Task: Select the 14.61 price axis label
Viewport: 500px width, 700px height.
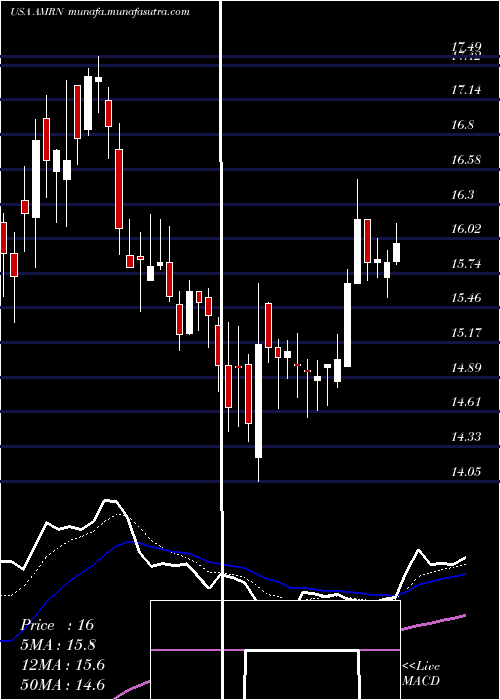Action: 466,402
